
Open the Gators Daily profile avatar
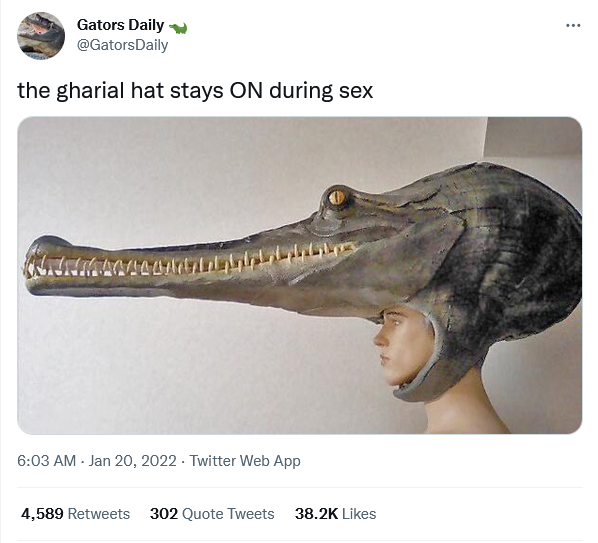41,35
